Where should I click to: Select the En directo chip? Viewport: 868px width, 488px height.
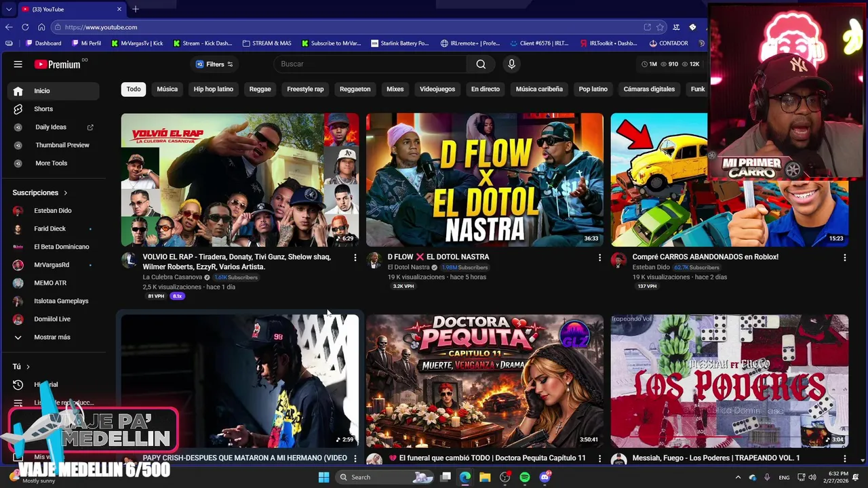[x=486, y=89]
